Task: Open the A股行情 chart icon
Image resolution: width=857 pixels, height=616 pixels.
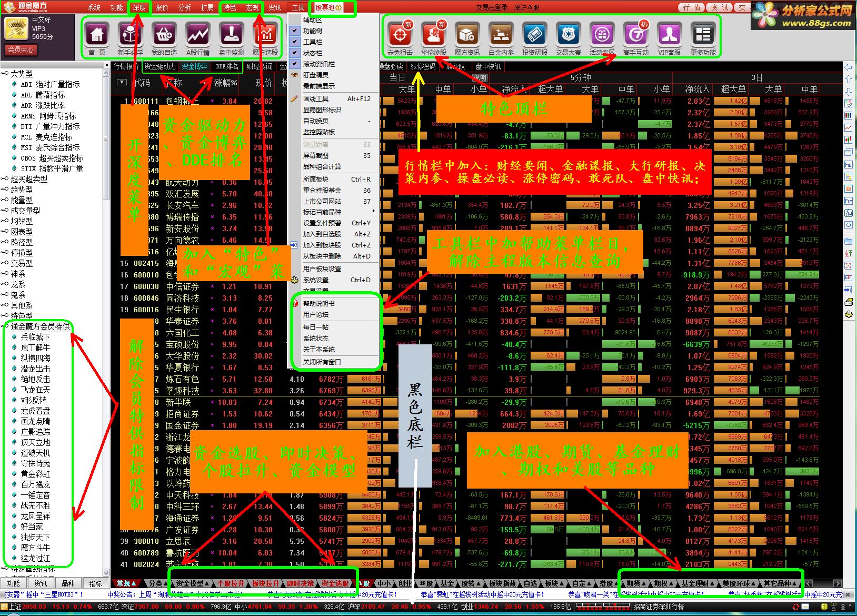Action: click(x=198, y=35)
